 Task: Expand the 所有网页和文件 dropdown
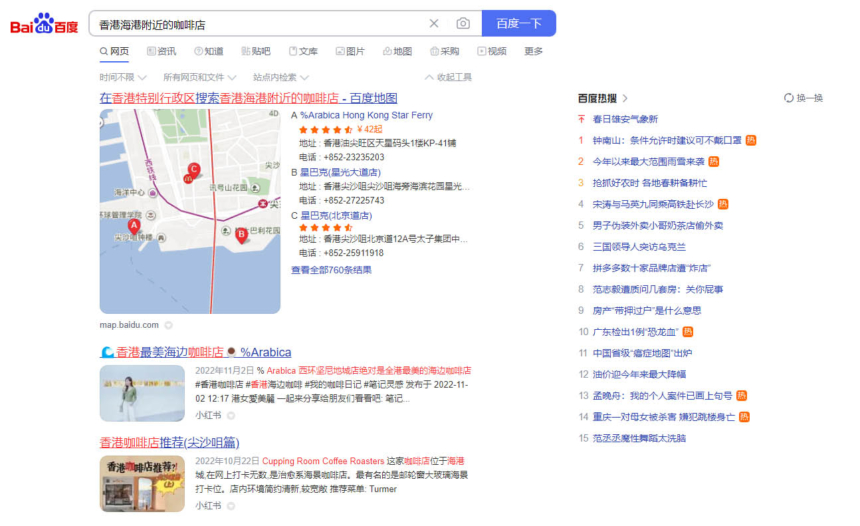[x=200, y=77]
